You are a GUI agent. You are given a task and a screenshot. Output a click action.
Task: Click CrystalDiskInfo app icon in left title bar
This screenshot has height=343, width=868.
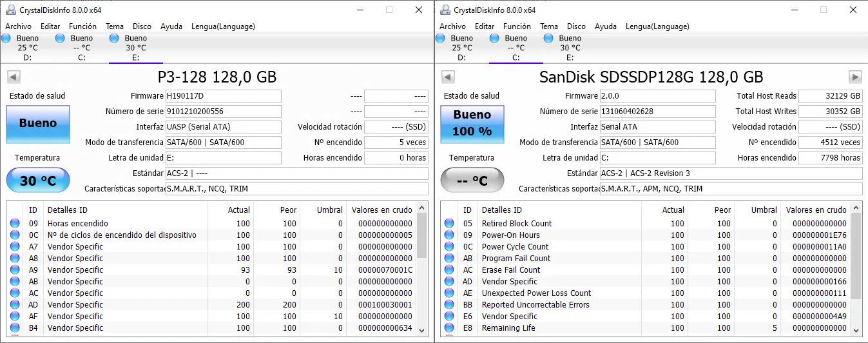10,10
